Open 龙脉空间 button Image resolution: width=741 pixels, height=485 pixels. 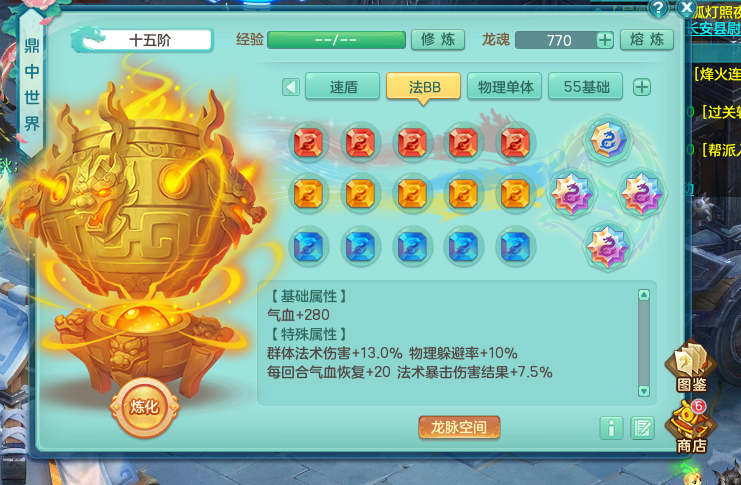(459, 427)
